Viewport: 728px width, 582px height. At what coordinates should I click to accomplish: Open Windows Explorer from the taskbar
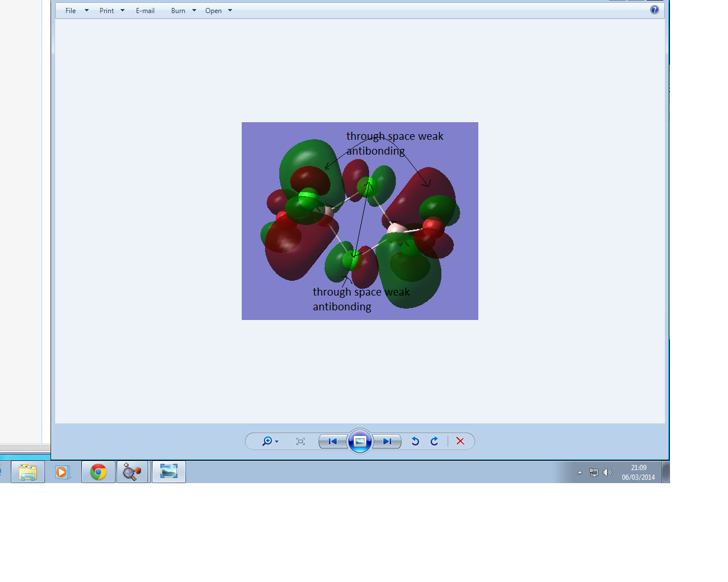(28, 472)
